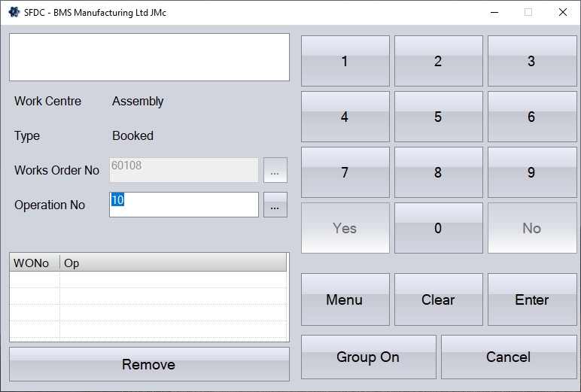Click the Op column header

[x=173, y=263]
